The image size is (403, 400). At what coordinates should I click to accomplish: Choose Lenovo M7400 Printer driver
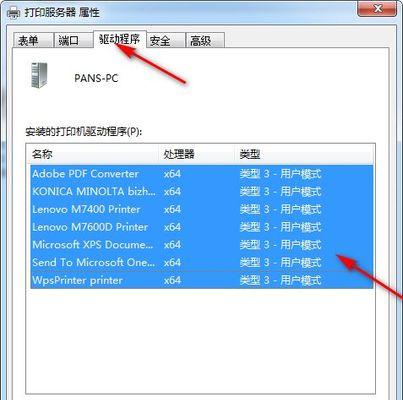click(202, 209)
